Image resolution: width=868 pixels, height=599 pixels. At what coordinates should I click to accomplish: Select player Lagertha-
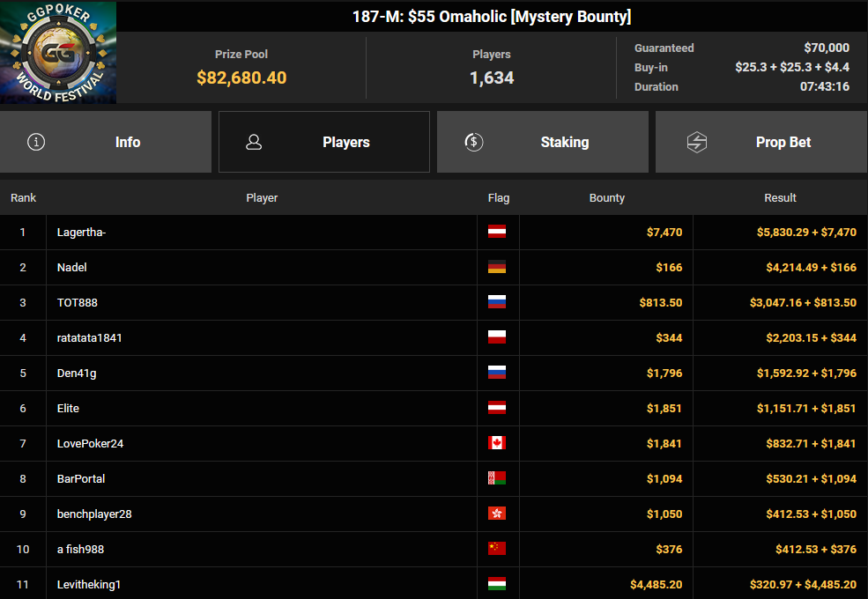click(x=81, y=232)
